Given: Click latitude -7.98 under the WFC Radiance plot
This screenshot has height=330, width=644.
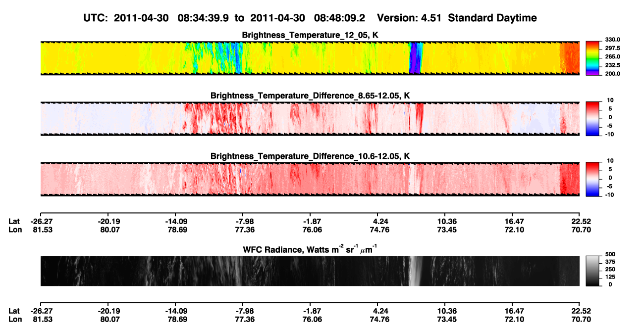Looking at the screenshot, I should pyautogui.click(x=243, y=311).
